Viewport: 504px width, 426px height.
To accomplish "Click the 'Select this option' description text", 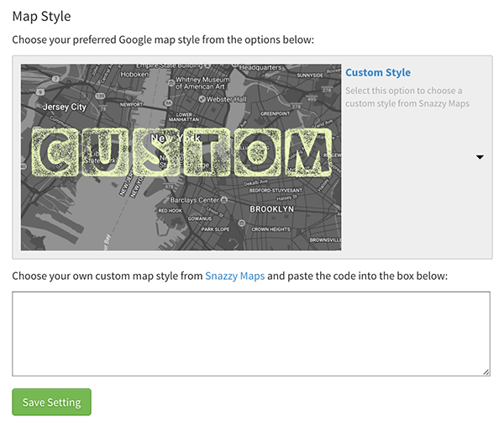I will 407,97.
